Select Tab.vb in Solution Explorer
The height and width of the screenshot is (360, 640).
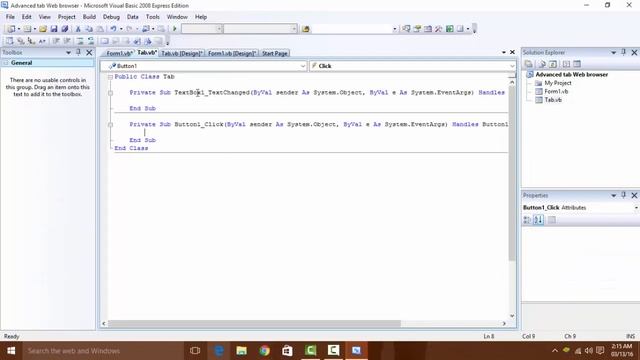point(553,100)
